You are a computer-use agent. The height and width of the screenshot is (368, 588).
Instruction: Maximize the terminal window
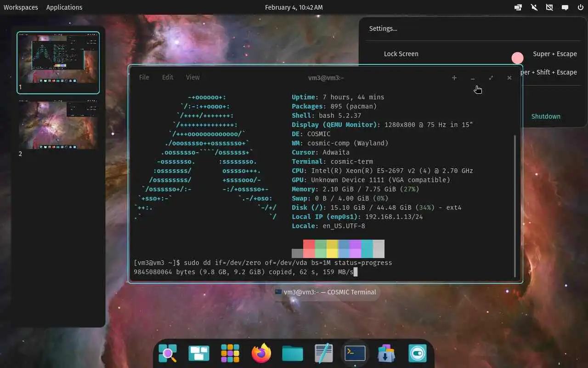[491, 78]
